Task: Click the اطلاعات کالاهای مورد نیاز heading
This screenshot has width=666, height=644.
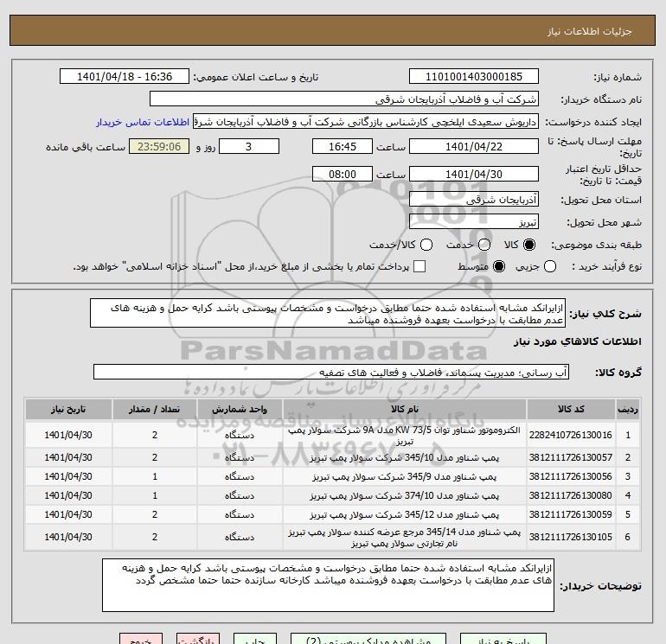Action: click(x=578, y=341)
